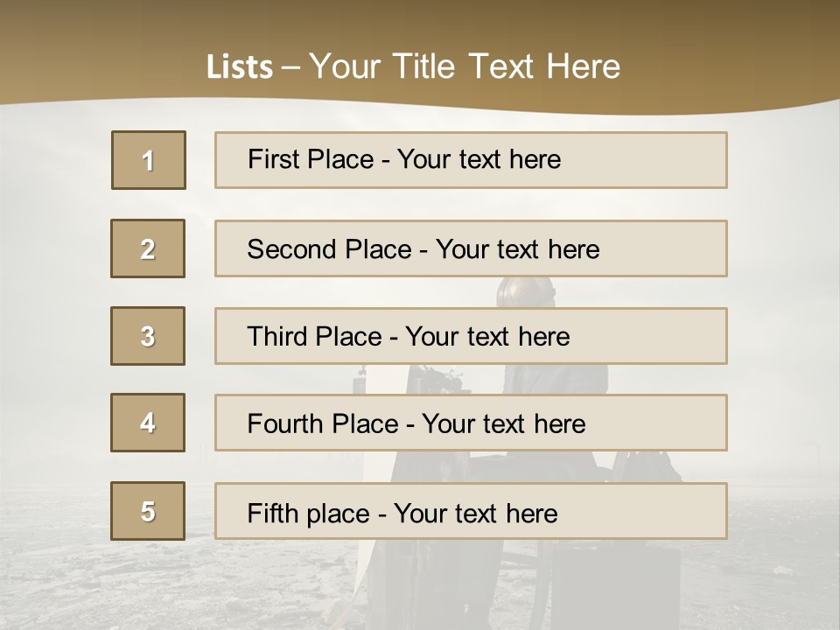Click the bold word 'Lists' in title
This screenshot has height=630, width=840.
239,67
